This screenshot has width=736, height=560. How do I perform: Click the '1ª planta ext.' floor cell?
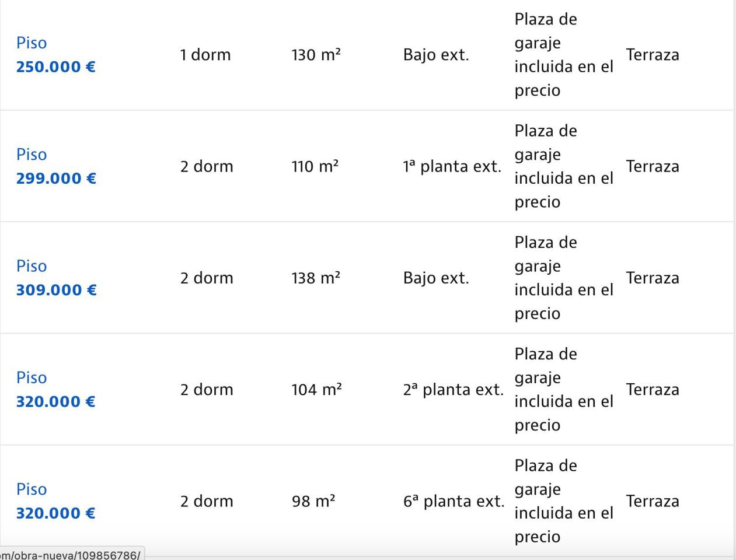point(452,166)
